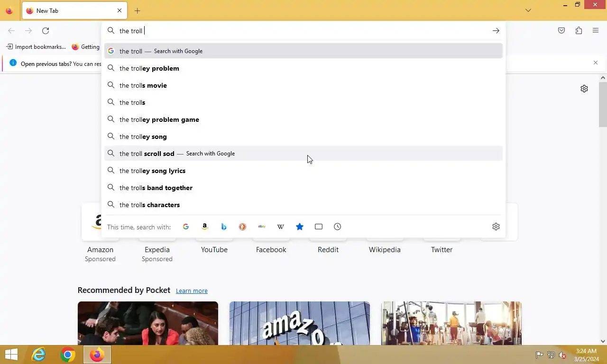The width and height of the screenshot is (607, 364).
Task: Search this time with Bing icon
Action: [224, 227]
